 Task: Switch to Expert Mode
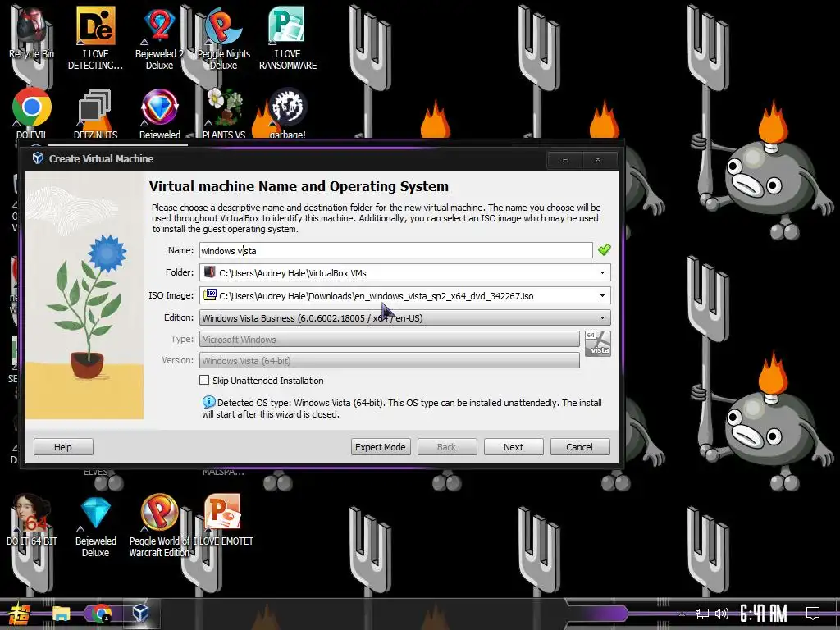point(381,447)
